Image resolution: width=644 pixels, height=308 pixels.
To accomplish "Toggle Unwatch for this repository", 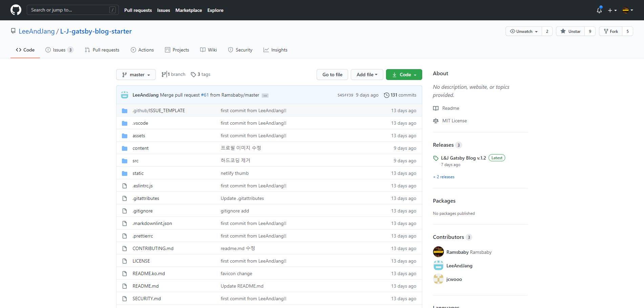I will click(524, 32).
